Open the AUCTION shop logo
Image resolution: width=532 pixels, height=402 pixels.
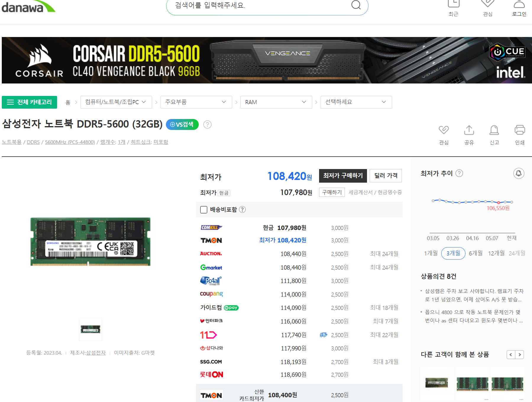211,254
